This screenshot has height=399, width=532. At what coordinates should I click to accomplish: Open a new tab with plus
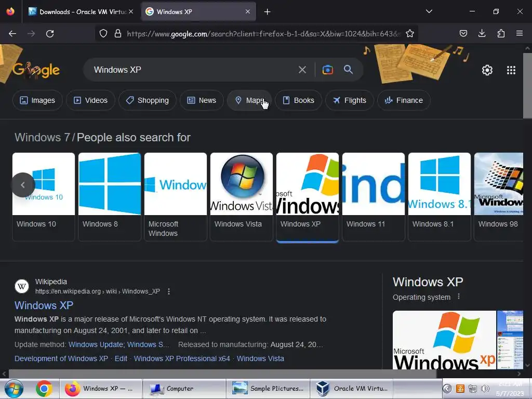coord(268,12)
